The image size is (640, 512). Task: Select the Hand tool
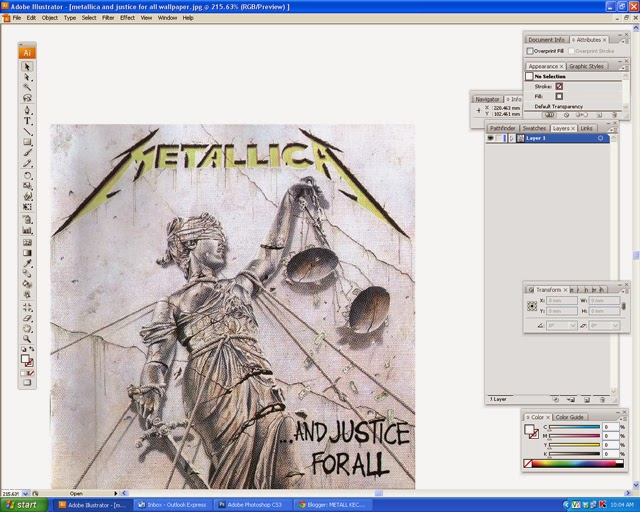(27, 329)
